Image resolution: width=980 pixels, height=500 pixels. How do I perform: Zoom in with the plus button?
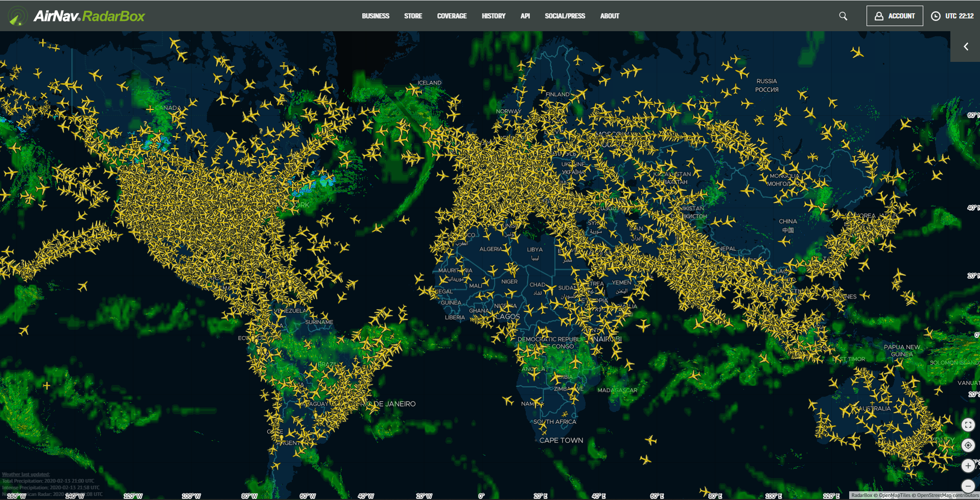pyautogui.click(x=968, y=466)
